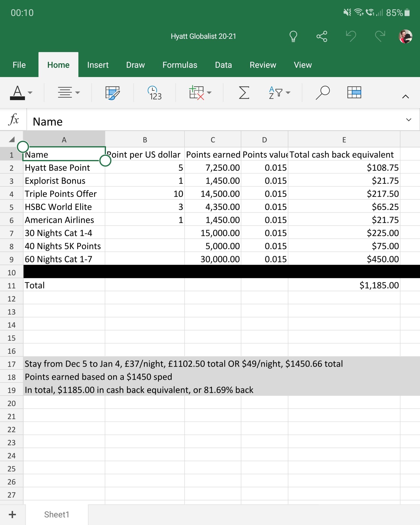Tap the bottom-right selection handle circle
Screen dimensions: 420x525
coord(105,160)
